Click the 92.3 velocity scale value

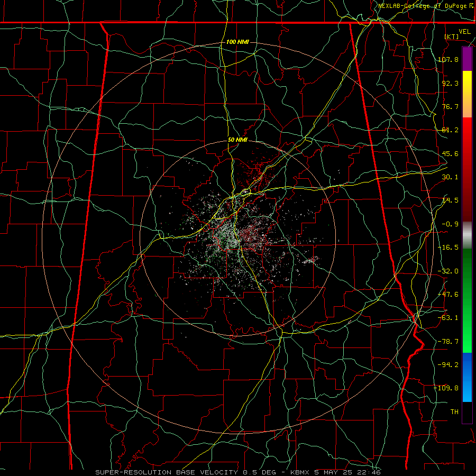tap(450, 83)
